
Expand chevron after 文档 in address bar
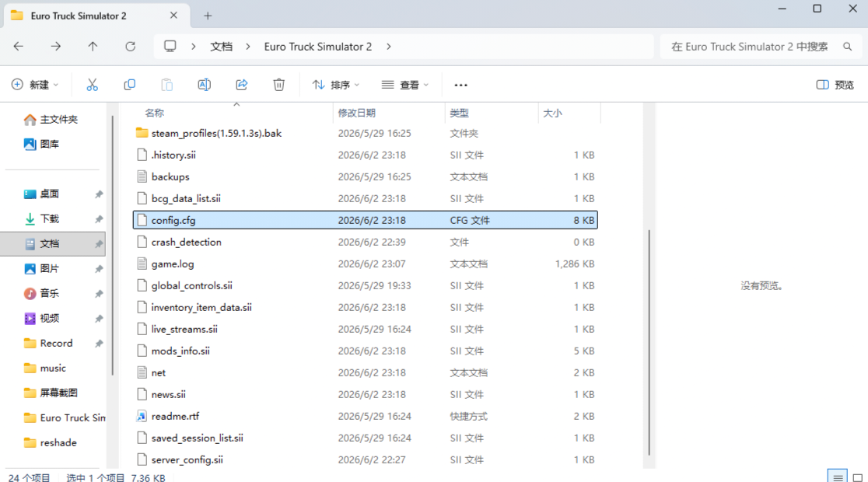point(248,47)
